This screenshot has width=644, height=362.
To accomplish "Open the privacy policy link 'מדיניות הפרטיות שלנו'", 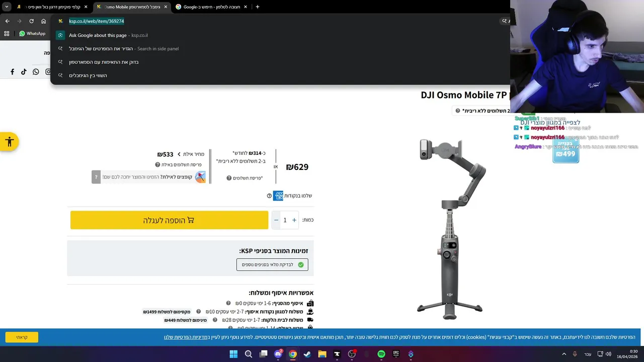I will tap(187, 337).
